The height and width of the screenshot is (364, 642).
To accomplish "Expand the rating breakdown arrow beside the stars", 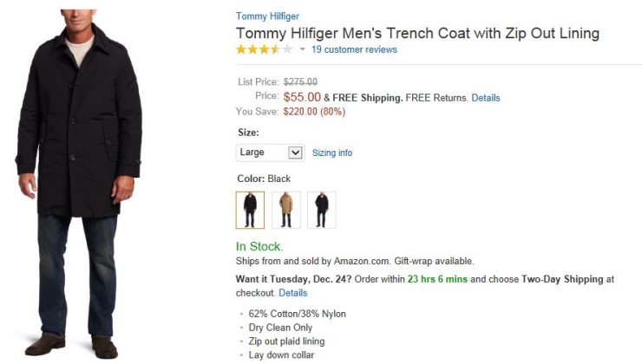I will (303, 50).
